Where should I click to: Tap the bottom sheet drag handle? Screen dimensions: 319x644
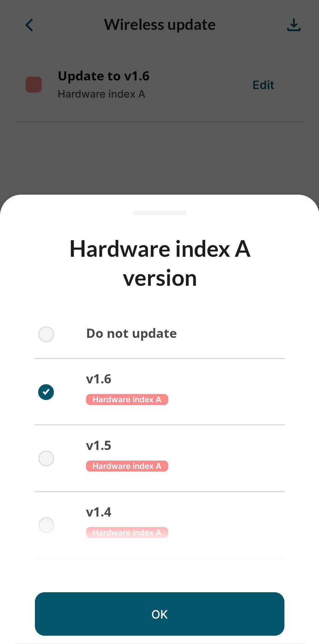click(160, 213)
